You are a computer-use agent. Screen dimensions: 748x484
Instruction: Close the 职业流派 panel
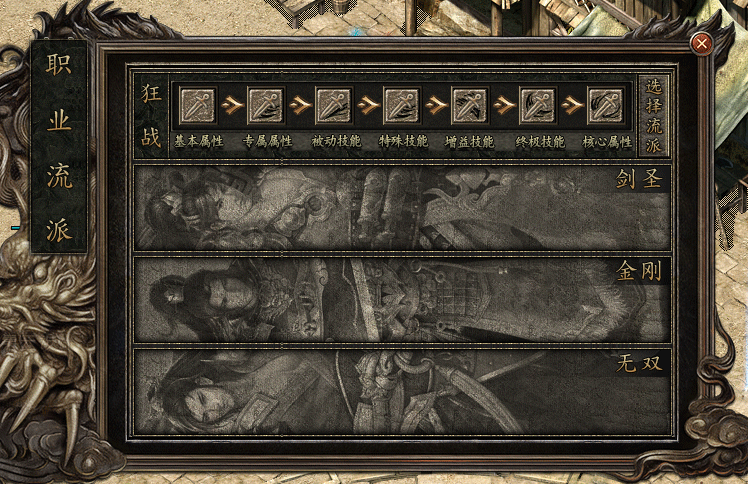701,44
